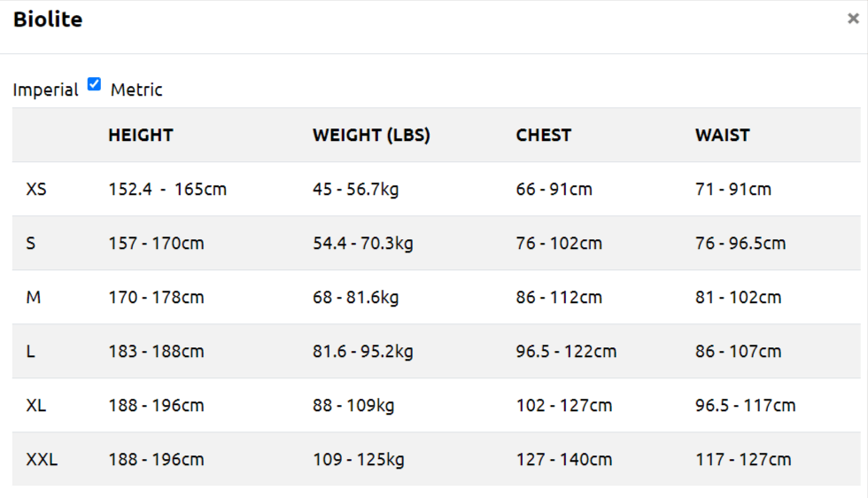
Task: Click the Biolite dialog title
Action: (x=48, y=19)
